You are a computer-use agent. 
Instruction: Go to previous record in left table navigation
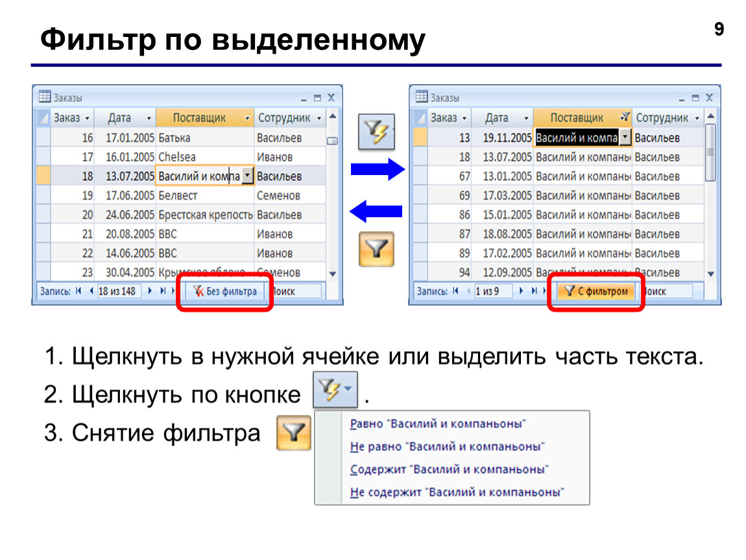91,291
